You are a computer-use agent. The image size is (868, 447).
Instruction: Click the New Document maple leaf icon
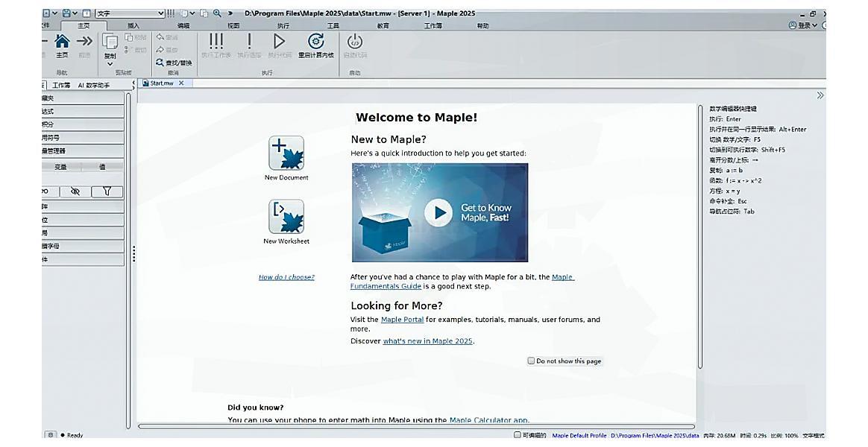pyautogui.click(x=286, y=153)
